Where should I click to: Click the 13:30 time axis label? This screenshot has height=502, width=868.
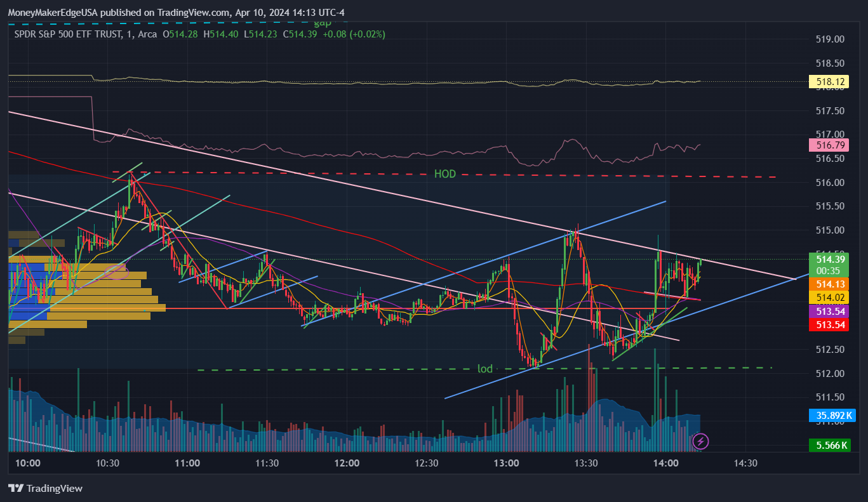coord(585,463)
